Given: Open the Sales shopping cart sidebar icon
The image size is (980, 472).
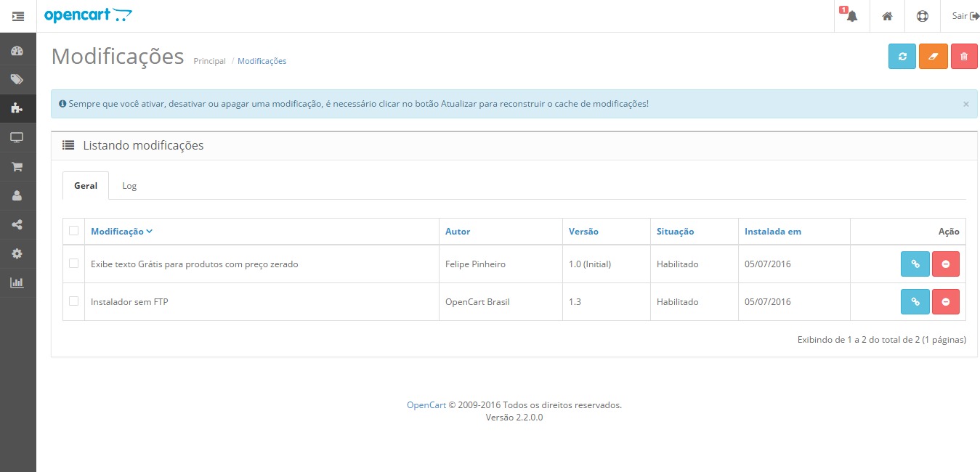Looking at the screenshot, I should coord(17,166).
